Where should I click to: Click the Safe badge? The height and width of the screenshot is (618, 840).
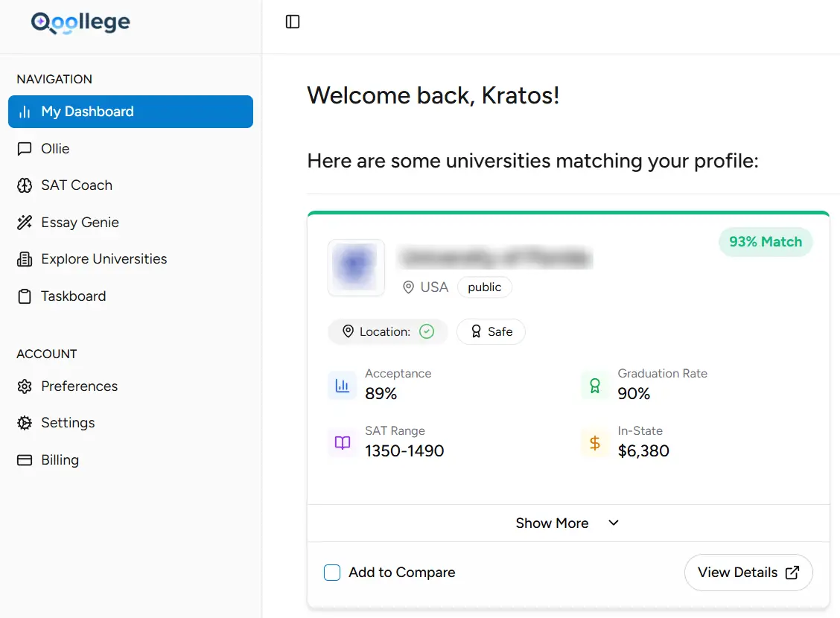[x=491, y=332]
